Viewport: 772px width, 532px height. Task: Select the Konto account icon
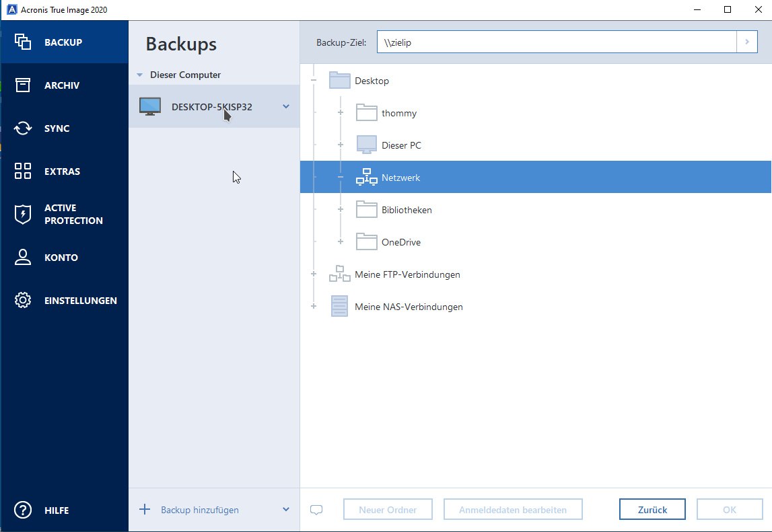(x=22, y=257)
